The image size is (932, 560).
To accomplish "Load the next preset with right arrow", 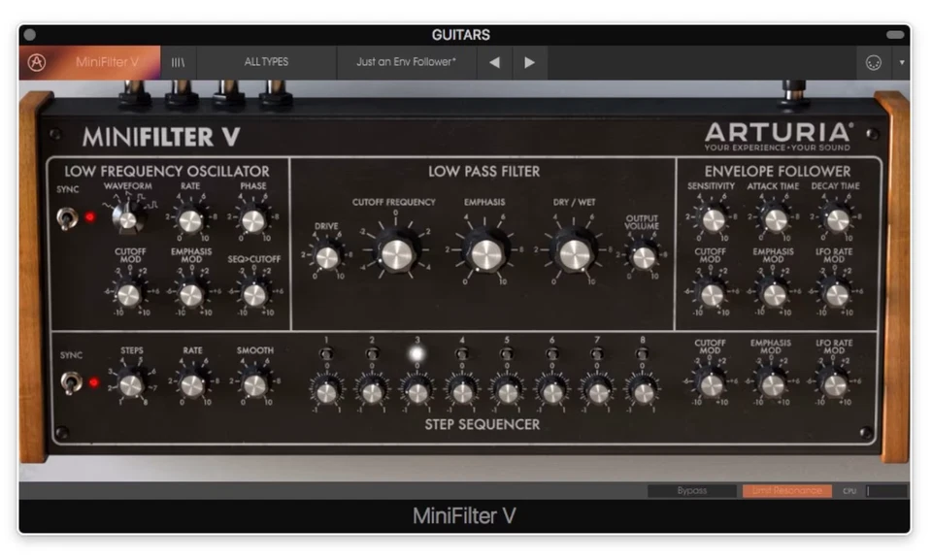I will [528, 61].
